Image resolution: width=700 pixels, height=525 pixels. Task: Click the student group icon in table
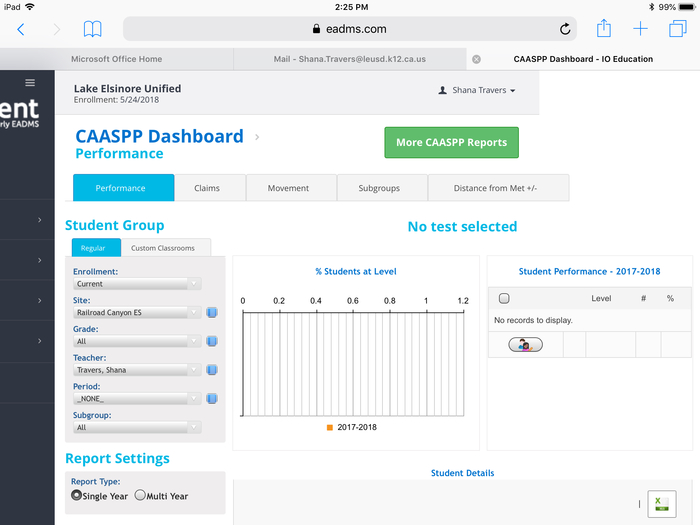pos(525,345)
